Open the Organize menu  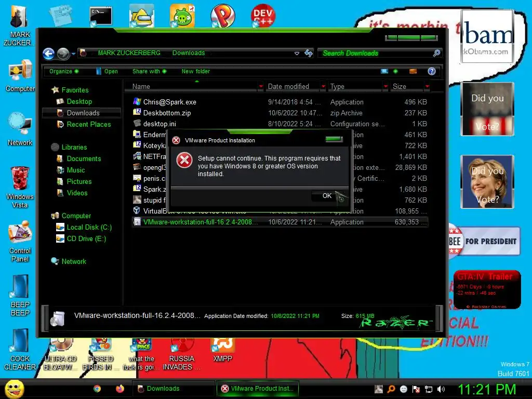(x=64, y=71)
